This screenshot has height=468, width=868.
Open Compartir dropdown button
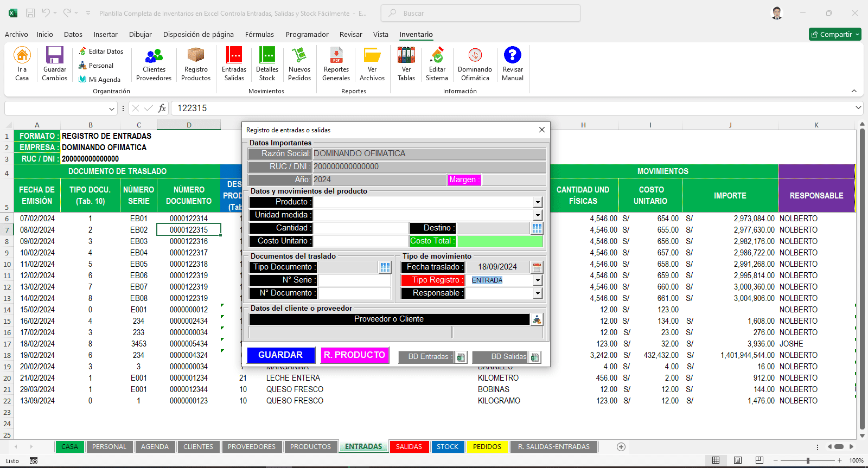pos(835,34)
